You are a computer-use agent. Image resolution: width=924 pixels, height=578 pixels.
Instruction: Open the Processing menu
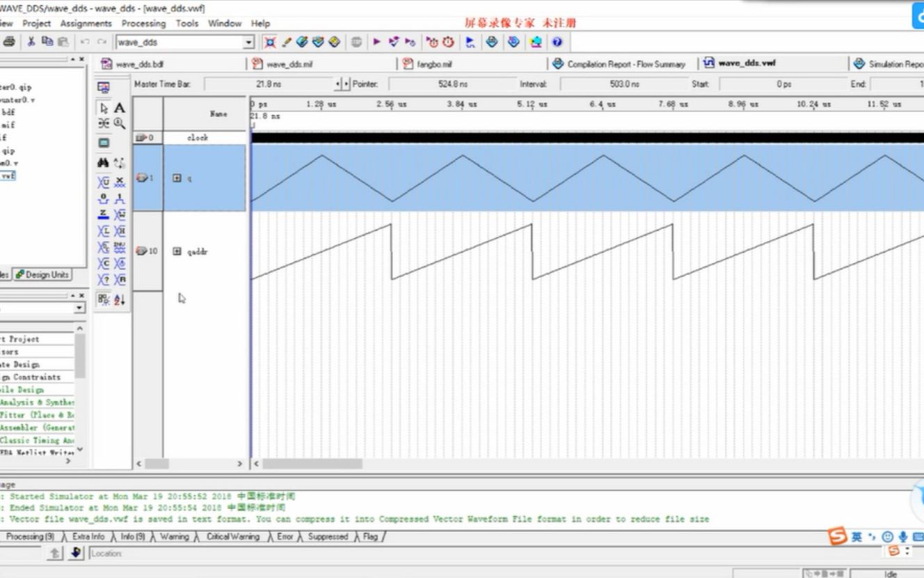coord(144,23)
